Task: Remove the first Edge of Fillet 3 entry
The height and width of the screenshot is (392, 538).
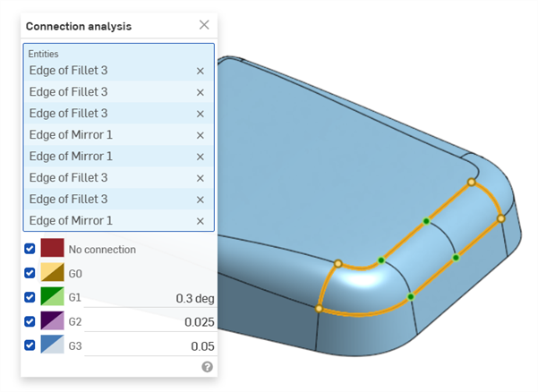Action: 200,71
